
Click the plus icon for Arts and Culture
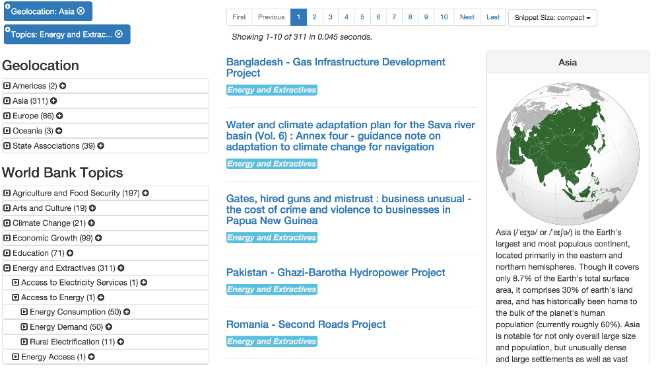click(92, 208)
